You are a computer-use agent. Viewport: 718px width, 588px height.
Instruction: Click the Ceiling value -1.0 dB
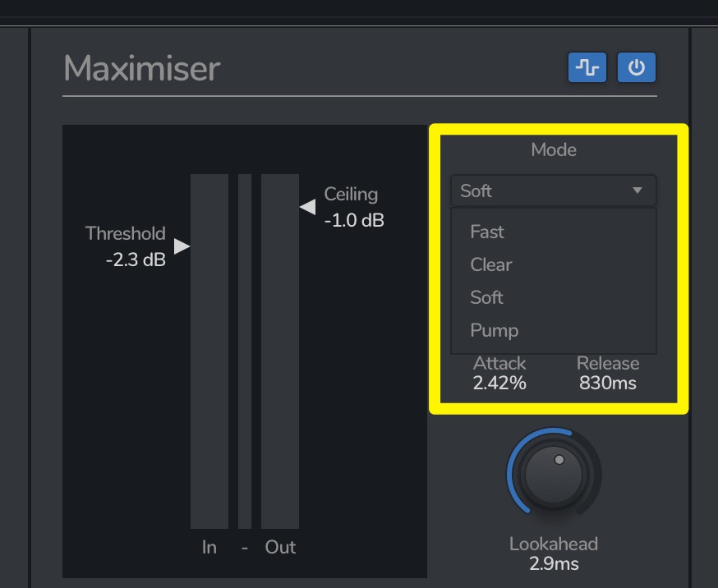354,220
